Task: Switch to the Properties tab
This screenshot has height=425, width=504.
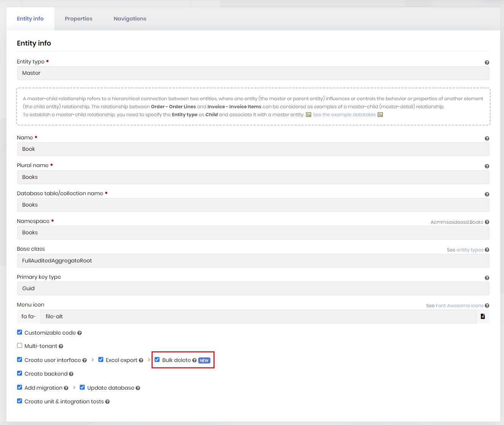Action: pos(79,19)
